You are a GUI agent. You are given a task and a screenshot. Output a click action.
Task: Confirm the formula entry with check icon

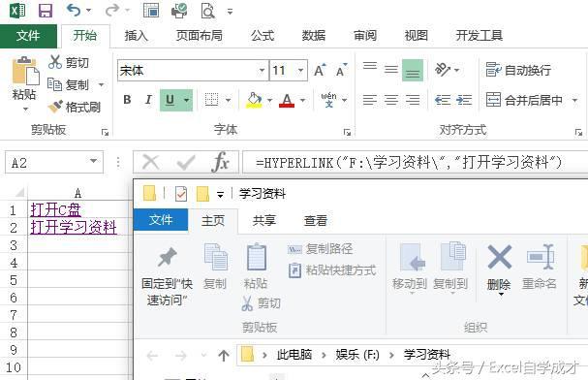(x=186, y=162)
